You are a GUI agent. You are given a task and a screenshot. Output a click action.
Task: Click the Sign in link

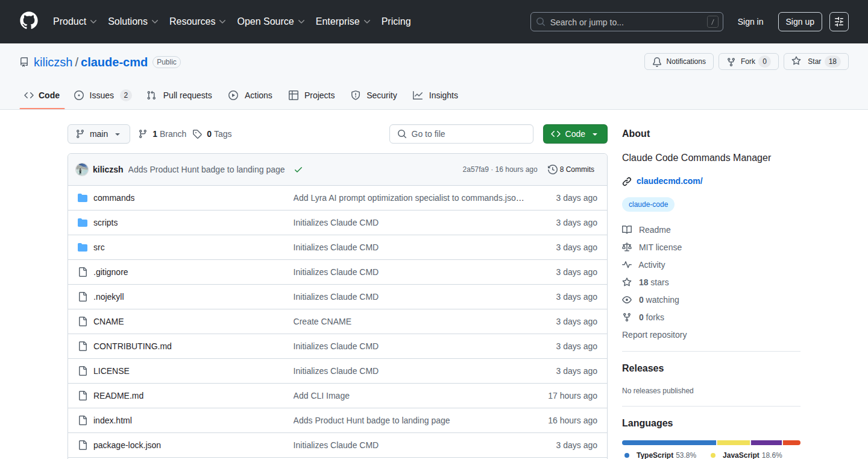point(750,22)
